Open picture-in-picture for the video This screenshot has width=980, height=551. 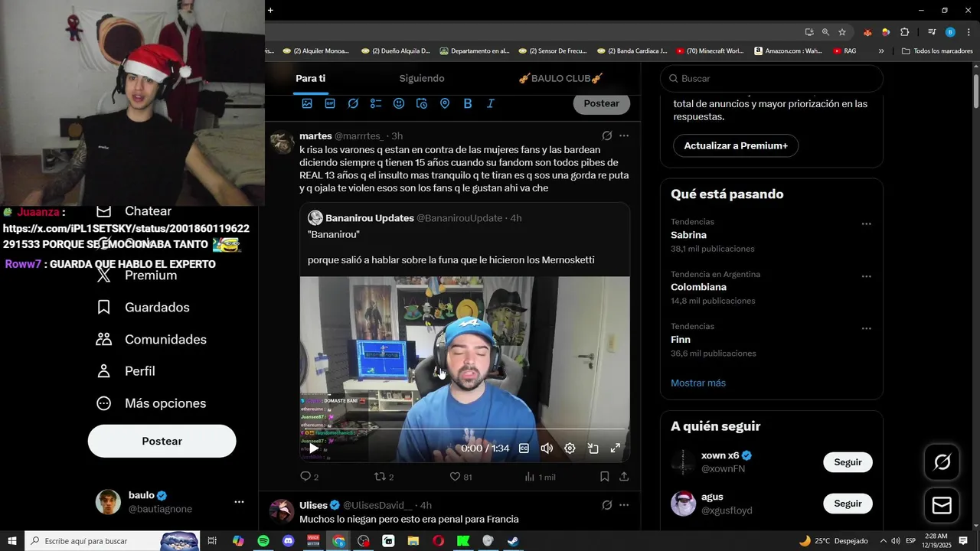(x=593, y=448)
